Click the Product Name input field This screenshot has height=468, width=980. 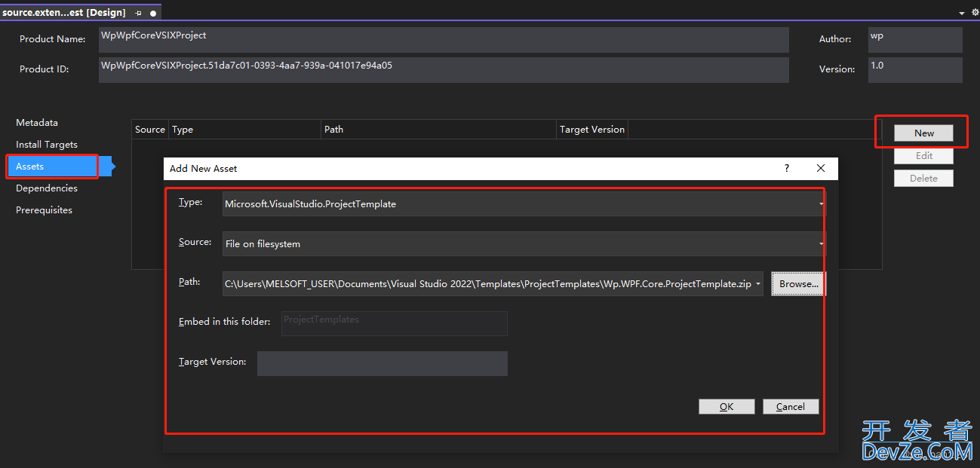(x=444, y=40)
